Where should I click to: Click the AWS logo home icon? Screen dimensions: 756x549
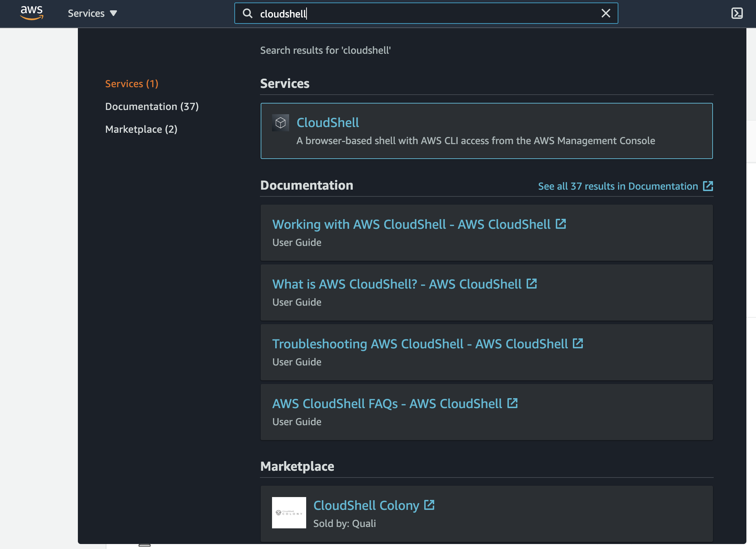click(32, 13)
